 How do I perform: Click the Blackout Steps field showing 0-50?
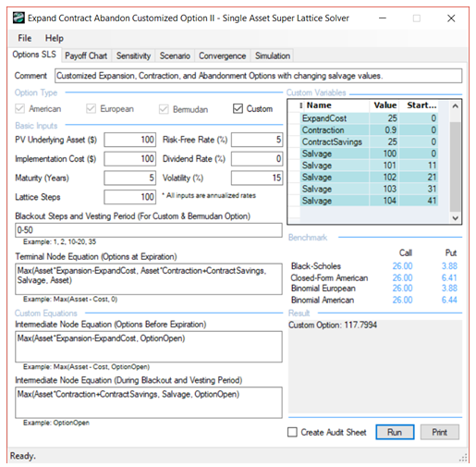pos(149,230)
